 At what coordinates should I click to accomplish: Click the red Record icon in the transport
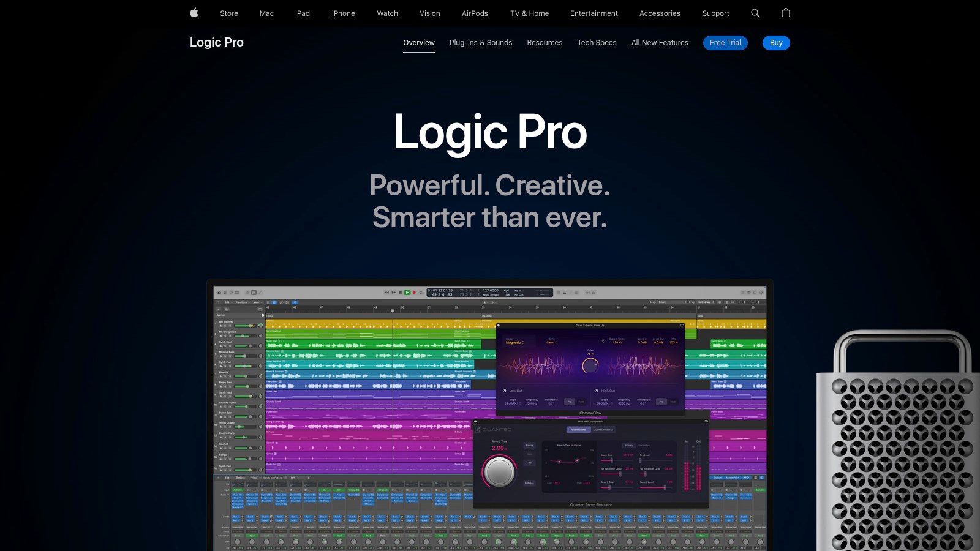click(x=414, y=293)
